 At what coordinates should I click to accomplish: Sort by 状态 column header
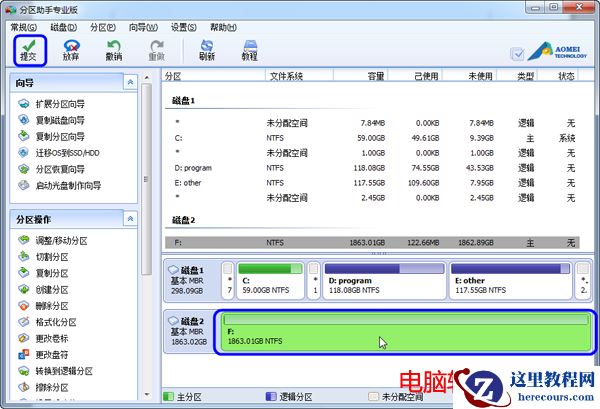[x=558, y=76]
